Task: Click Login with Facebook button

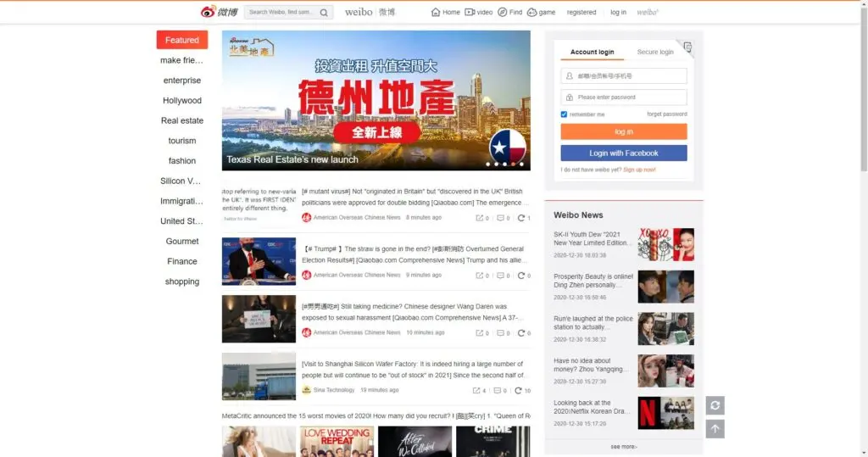Action: tap(623, 153)
